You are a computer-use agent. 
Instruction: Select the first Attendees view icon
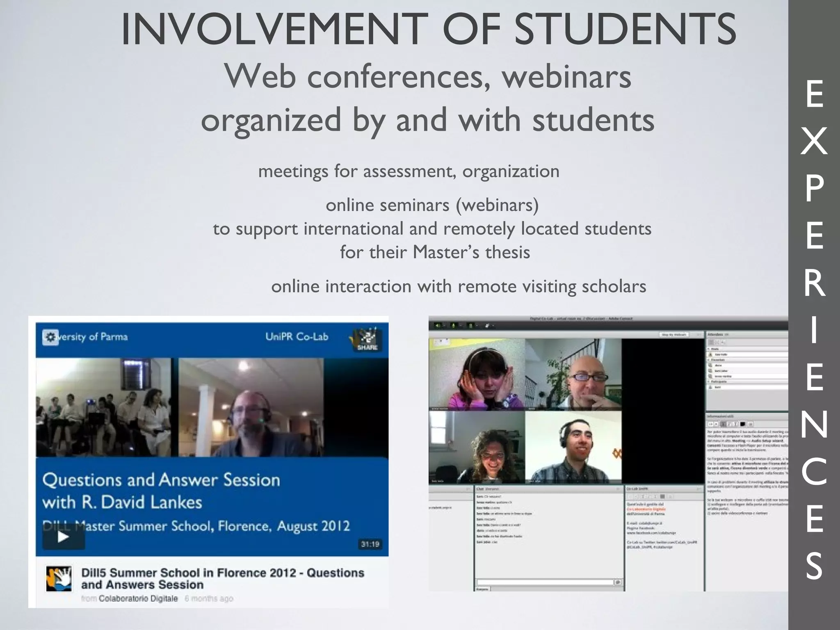pyautogui.click(x=710, y=342)
